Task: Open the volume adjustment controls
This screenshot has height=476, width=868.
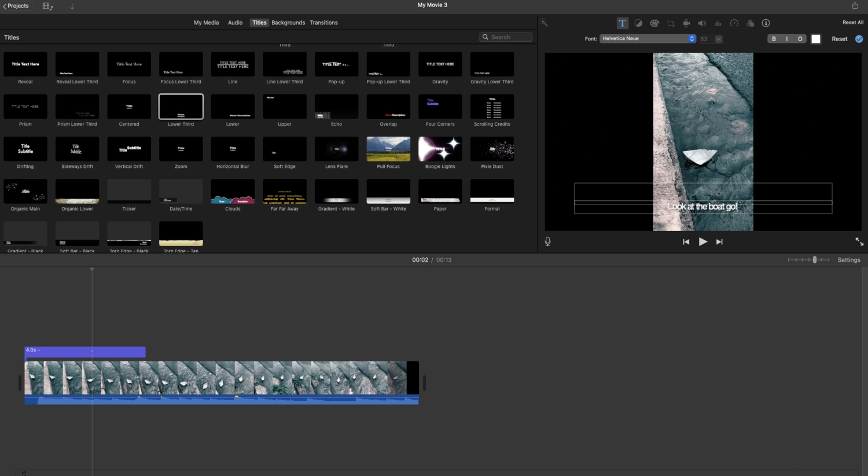Action: coord(702,23)
